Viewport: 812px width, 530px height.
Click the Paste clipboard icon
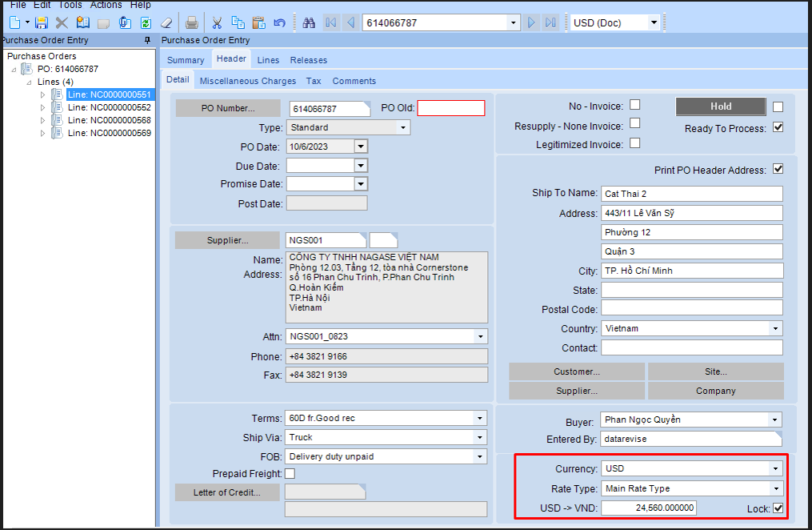pos(258,22)
